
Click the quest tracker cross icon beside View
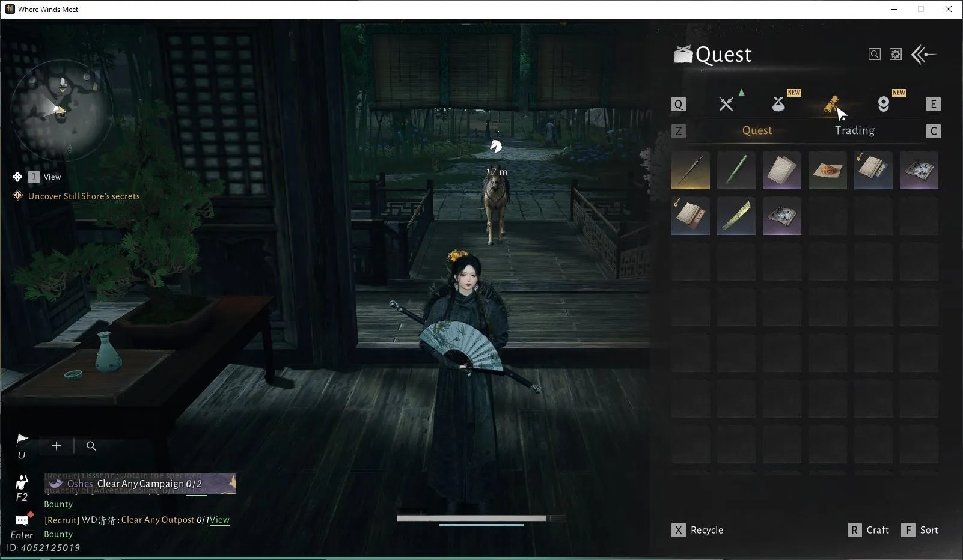17,177
